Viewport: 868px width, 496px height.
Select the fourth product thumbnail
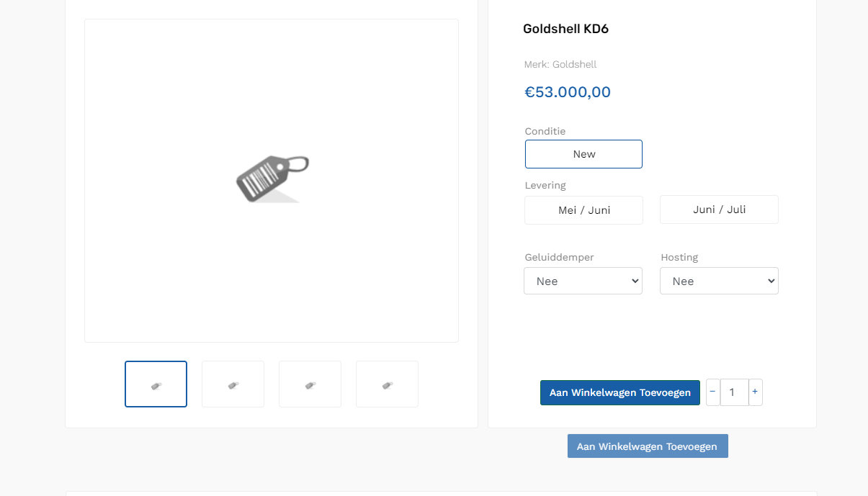[x=387, y=384]
